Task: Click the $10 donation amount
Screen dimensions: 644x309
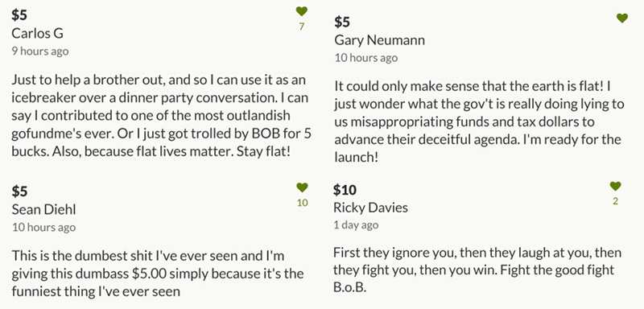Action: pos(345,190)
